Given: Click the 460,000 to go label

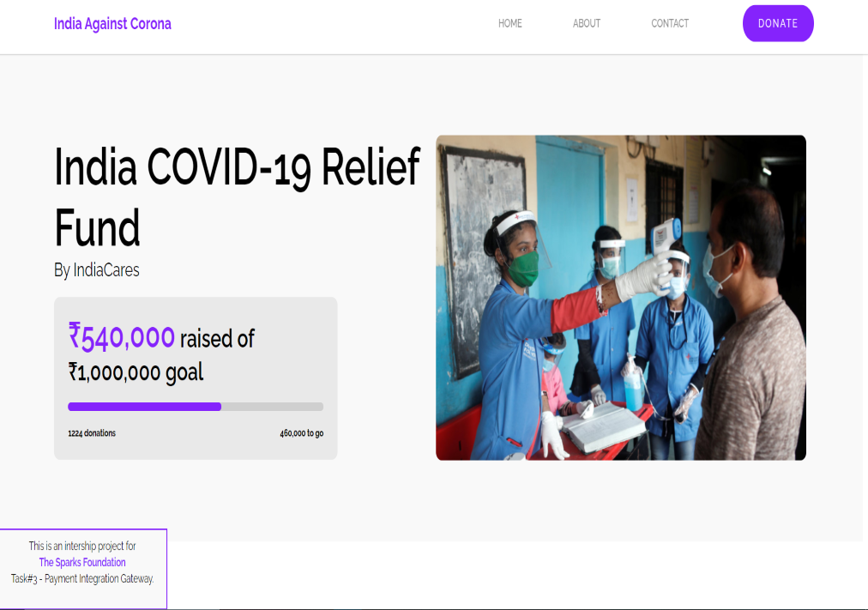Looking at the screenshot, I should (302, 433).
